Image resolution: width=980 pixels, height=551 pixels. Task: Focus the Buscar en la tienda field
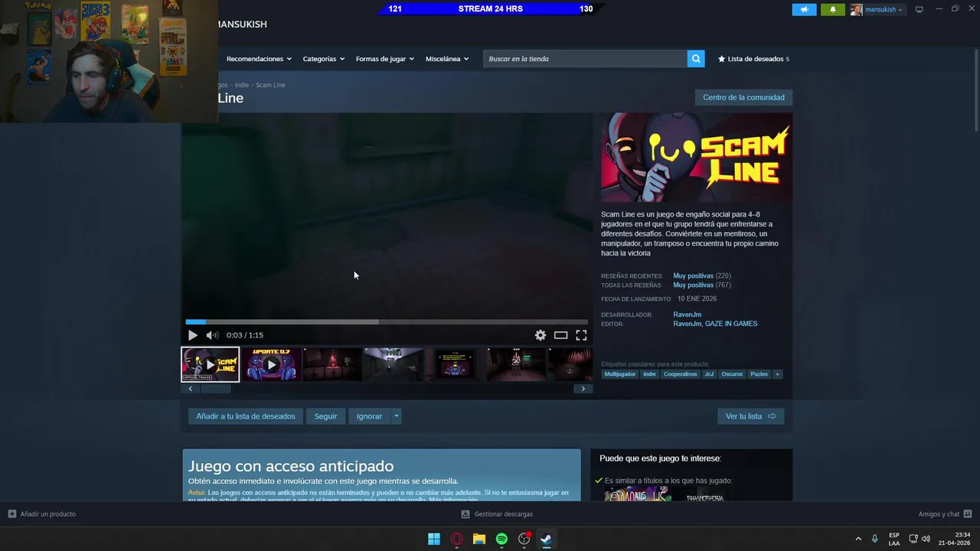click(x=585, y=59)
